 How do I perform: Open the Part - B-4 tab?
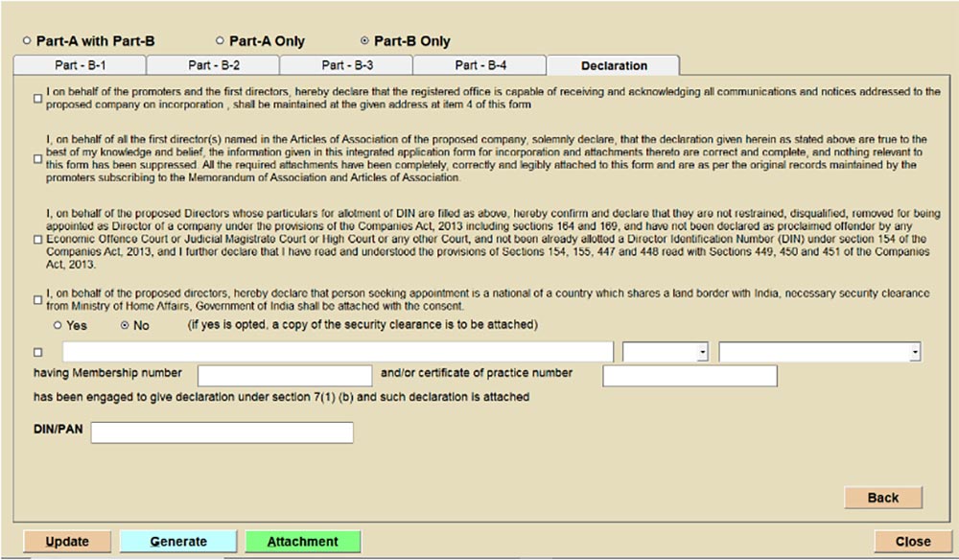click(x=479, y=65)
